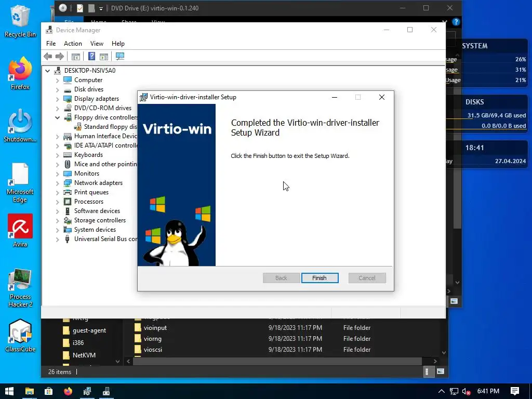Expand the Keyboards category
Image resolution: width=532 pixels, height=399 pixels.
[57, 155]
